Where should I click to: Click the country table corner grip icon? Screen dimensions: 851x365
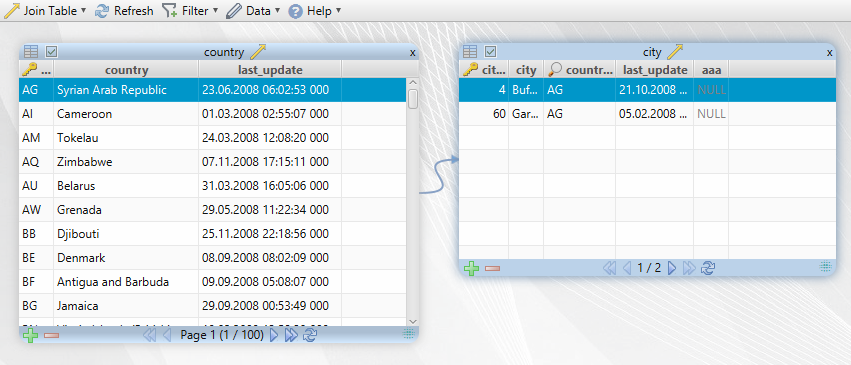[409, 335]
